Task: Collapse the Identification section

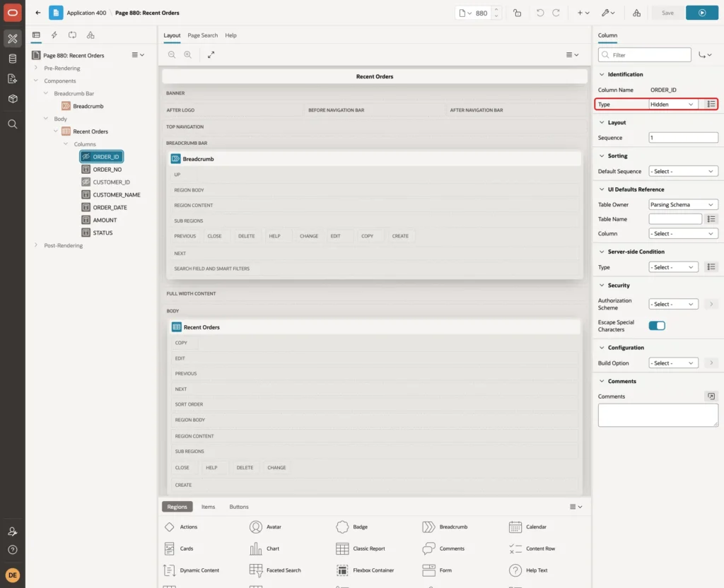Action: point(601,74)
